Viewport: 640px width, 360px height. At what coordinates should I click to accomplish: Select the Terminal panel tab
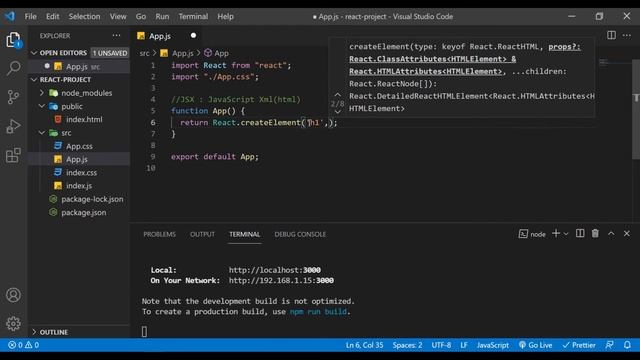click(244, 234)
